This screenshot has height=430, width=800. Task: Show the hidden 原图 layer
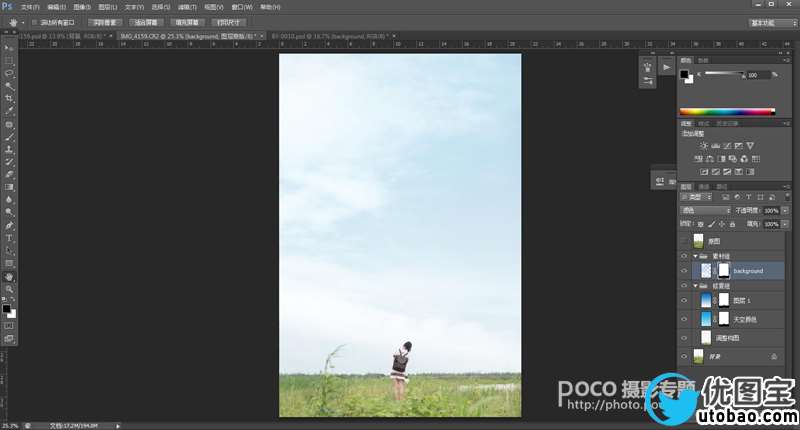[x=684, y=241]
